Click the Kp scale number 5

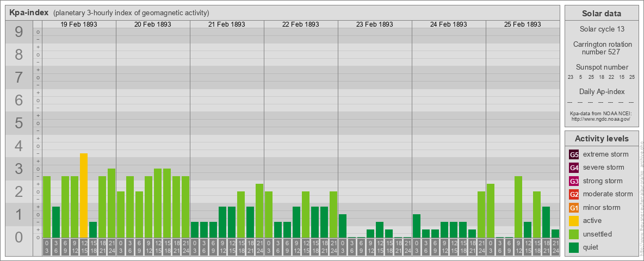19,123
